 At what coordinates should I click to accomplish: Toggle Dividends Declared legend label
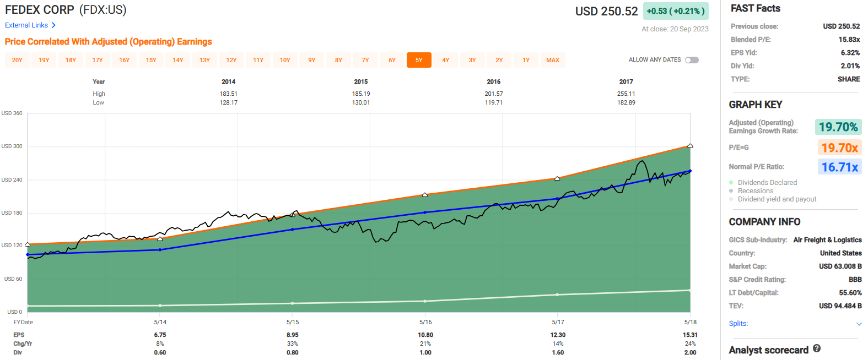coord(767,183)
